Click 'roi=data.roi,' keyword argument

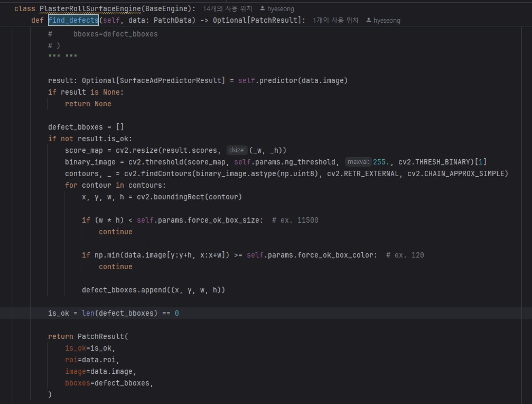click(92, 360)
